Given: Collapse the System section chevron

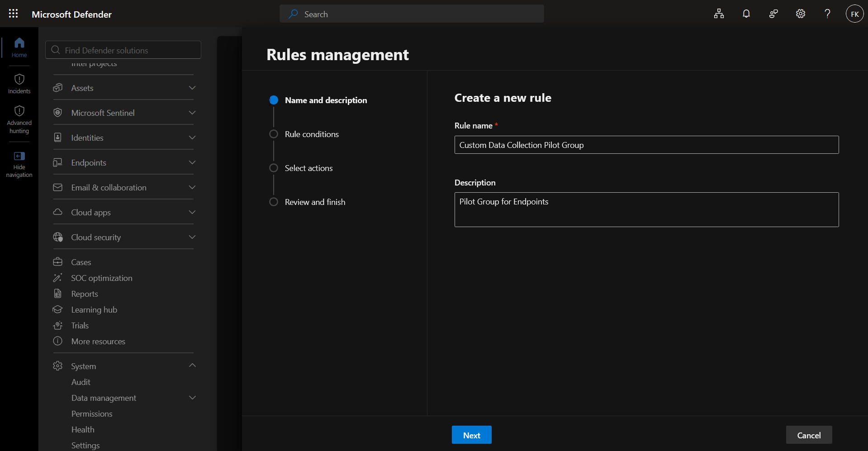Looking at the screenshot, I should pos(192,366).
